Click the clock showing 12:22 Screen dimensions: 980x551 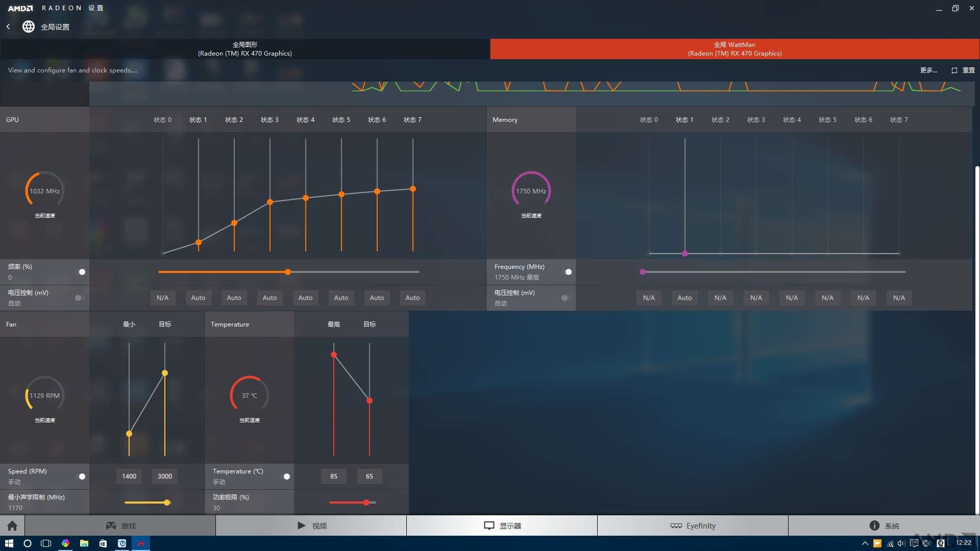point(964,543)
